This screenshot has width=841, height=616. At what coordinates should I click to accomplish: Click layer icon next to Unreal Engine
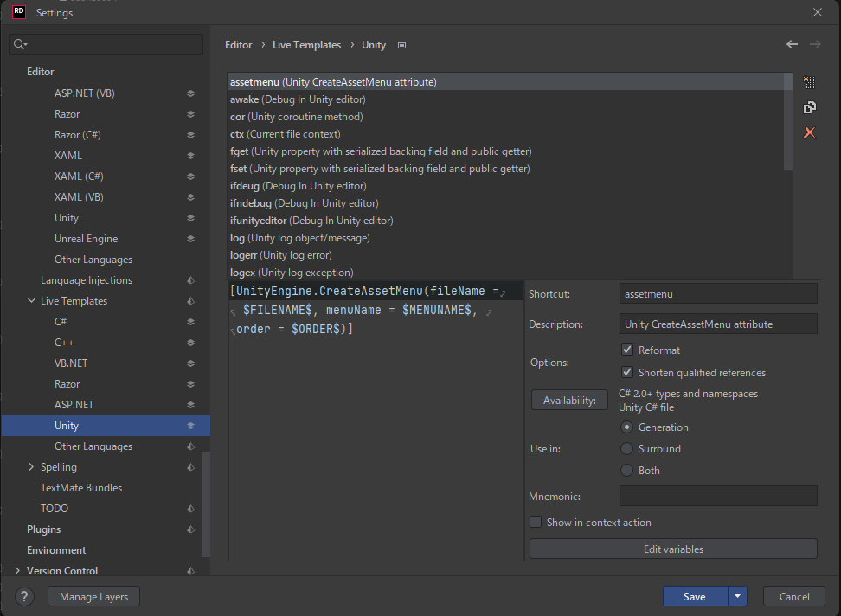[190, 239]
